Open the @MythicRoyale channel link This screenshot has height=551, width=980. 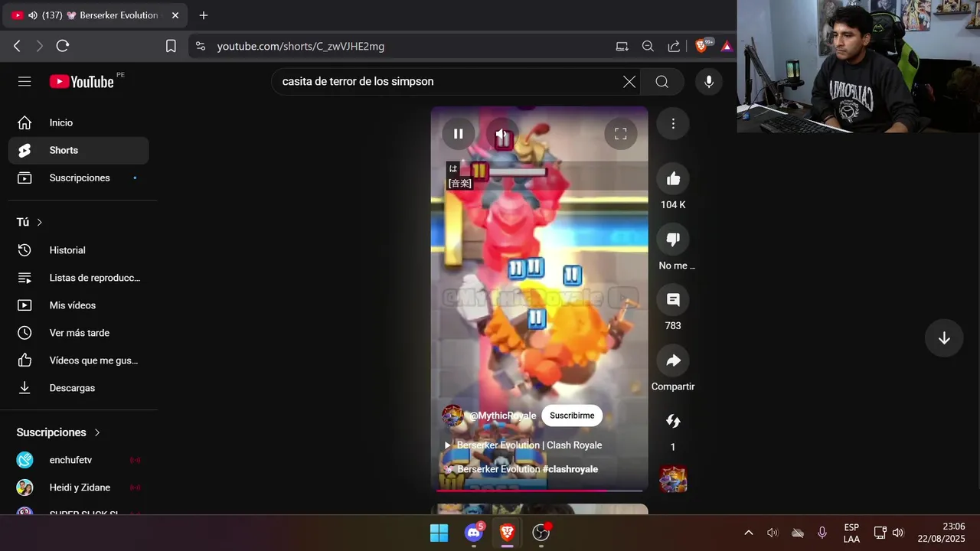(502, 416)
